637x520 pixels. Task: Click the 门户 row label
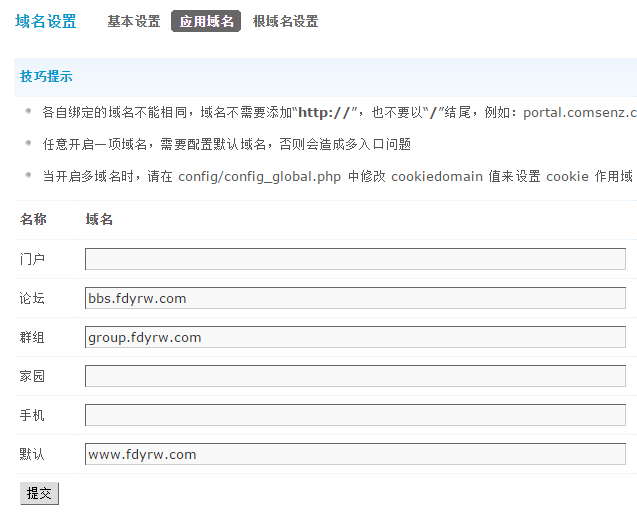click(x=33, y=260)
